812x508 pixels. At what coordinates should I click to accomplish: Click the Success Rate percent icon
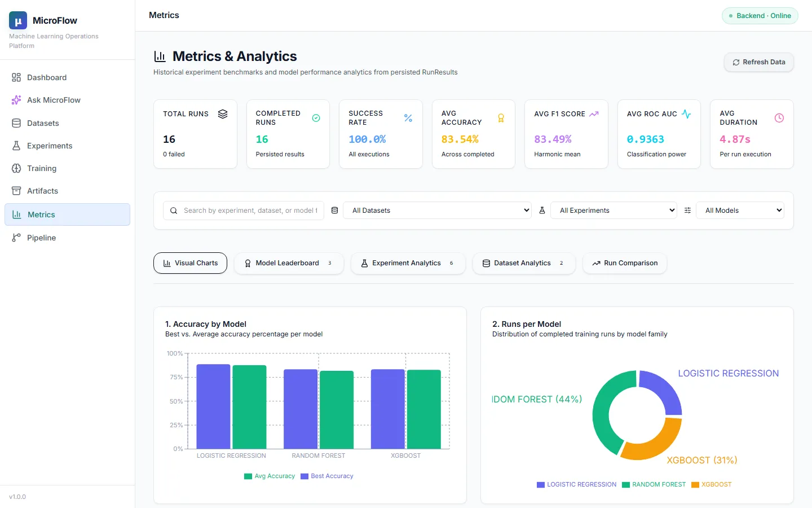tap(408, 118)
